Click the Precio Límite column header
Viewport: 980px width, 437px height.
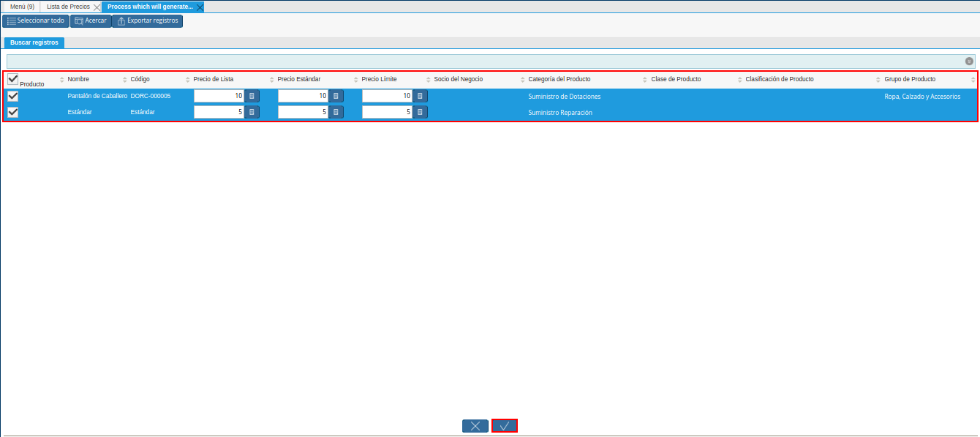[380, 79]
